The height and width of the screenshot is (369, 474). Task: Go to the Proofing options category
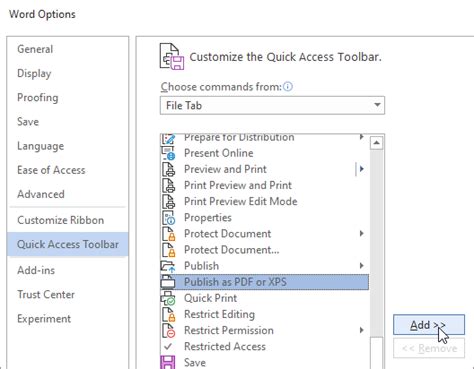point(38,98)
